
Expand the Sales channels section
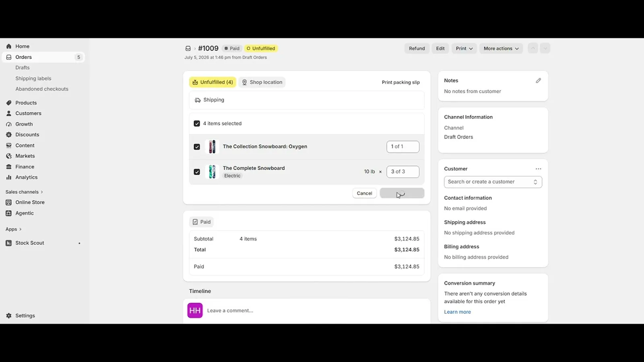coord(24,192)
